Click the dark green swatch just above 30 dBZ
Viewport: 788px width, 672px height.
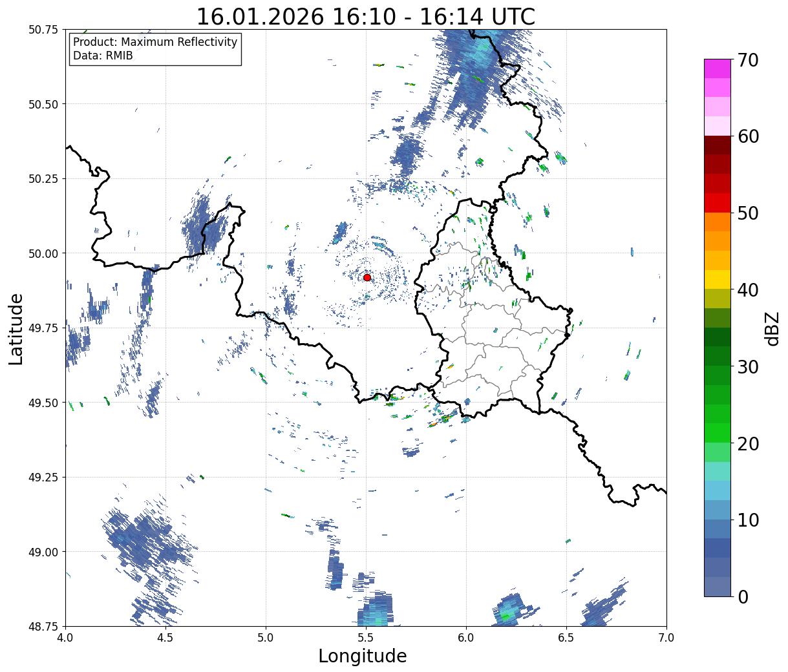(x=718, y=356)
